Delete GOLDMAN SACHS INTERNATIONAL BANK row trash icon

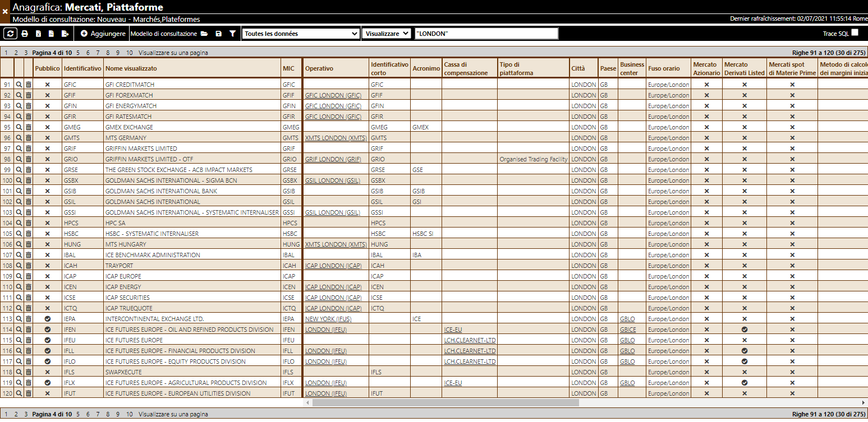[x=29, y=191]
